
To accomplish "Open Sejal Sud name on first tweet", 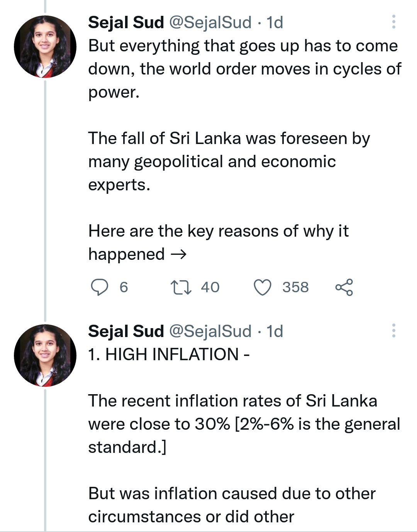I will (126, 22).
